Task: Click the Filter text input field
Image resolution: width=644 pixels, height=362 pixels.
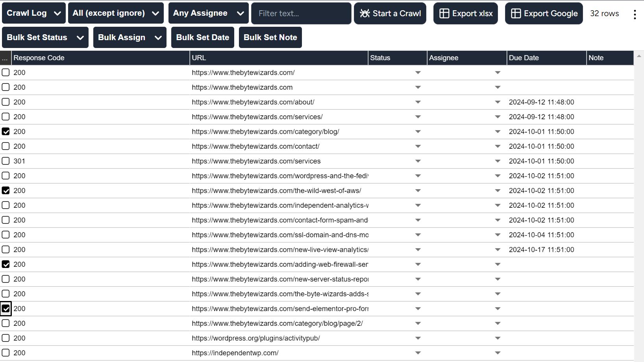Action: click(x=301, y=13)
